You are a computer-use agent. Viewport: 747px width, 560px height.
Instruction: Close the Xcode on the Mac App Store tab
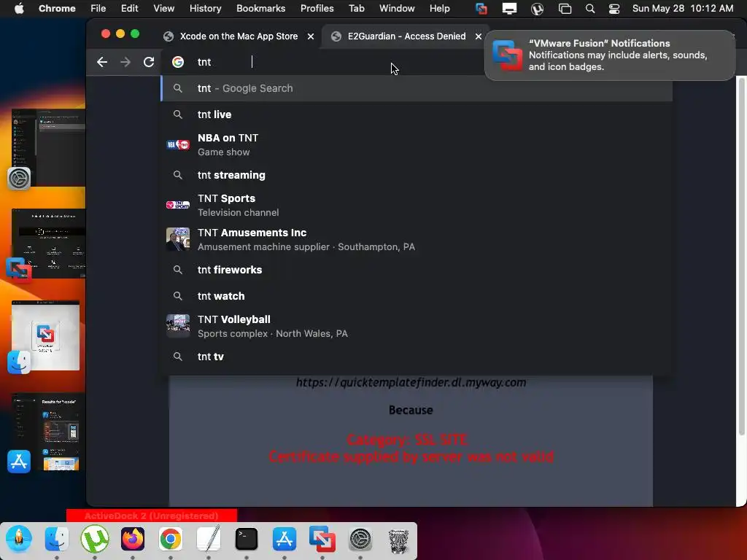pos(311,36)
